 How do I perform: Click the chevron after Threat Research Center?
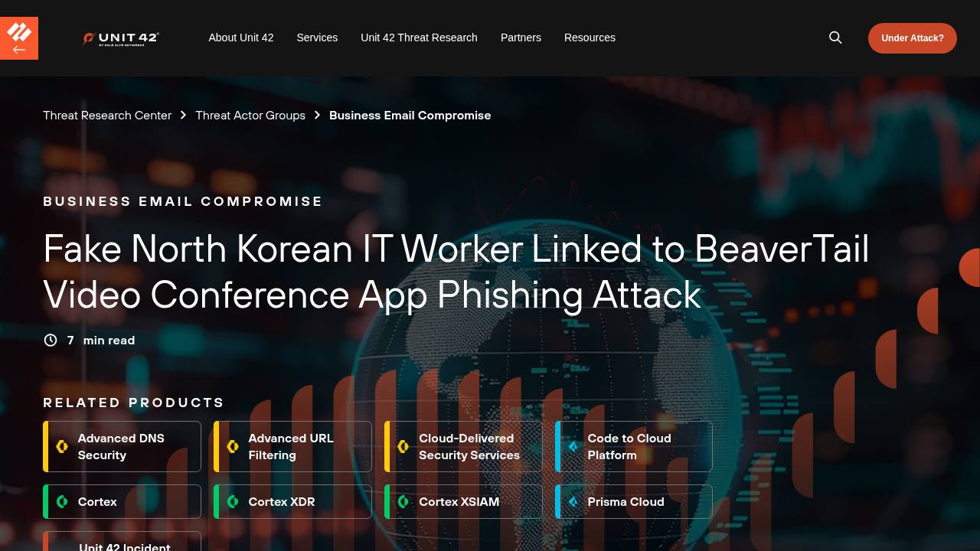[x=183, y=116]
